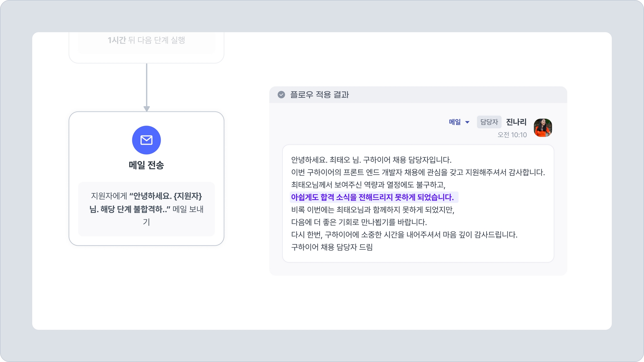
Task: Click the mail template preview text box
Action: tap(146, 209)
